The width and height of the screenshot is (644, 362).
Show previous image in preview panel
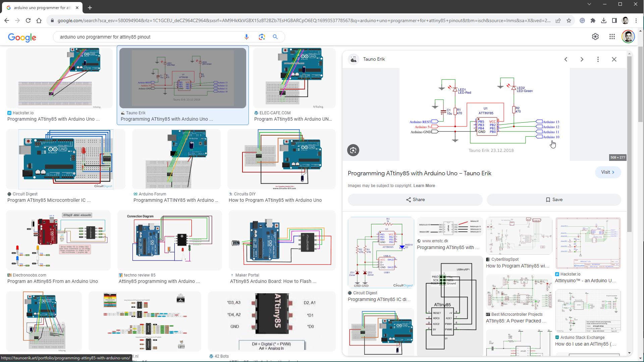tap(566, 59)
